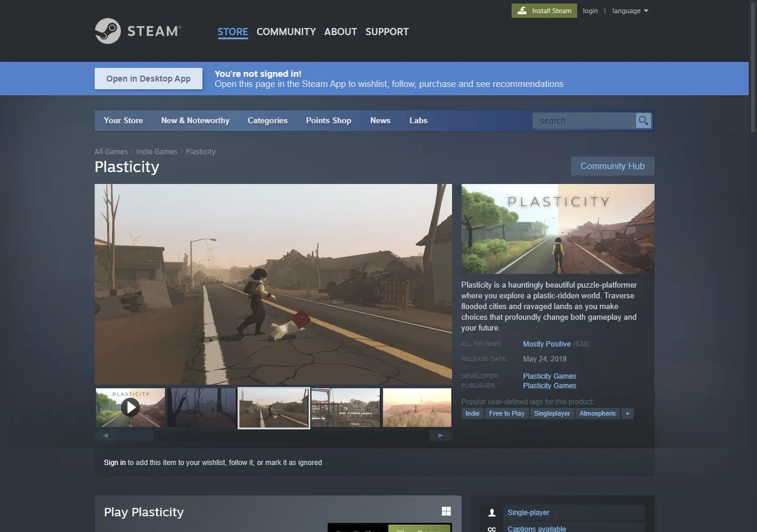Select the dark forest screenshot thumbnail
The image size is (757, 532).
pyautogui.click(x=202, y=407)
